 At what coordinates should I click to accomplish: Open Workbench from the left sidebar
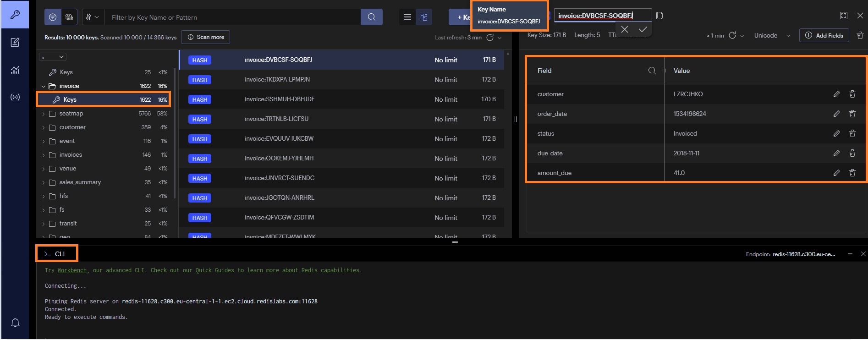15,42
